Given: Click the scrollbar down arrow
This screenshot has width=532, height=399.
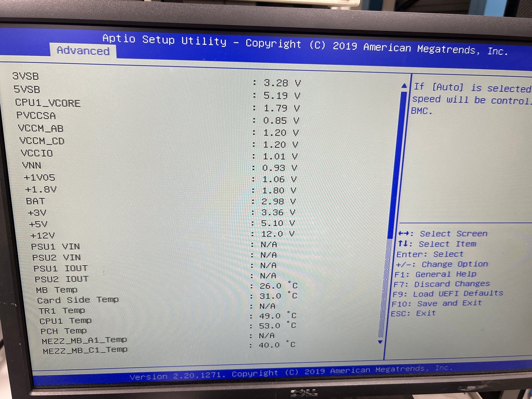Looking at the screenshot, I should [x=380, y=342].
